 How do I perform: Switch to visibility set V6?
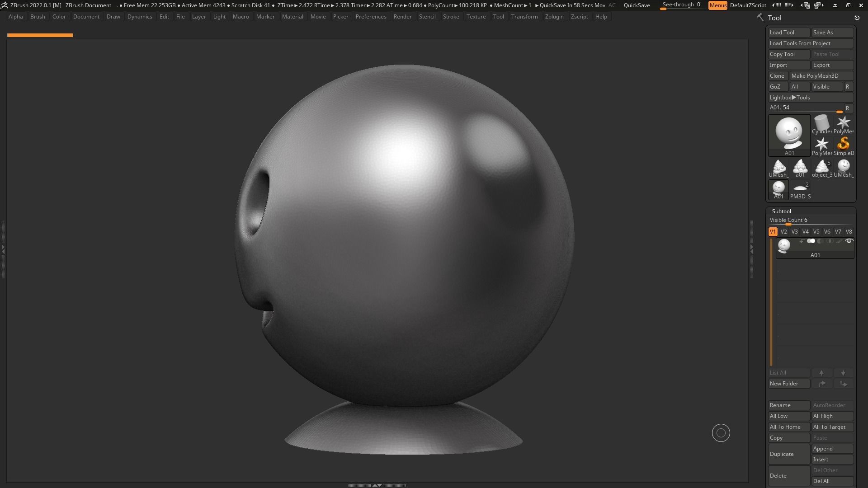827,232
